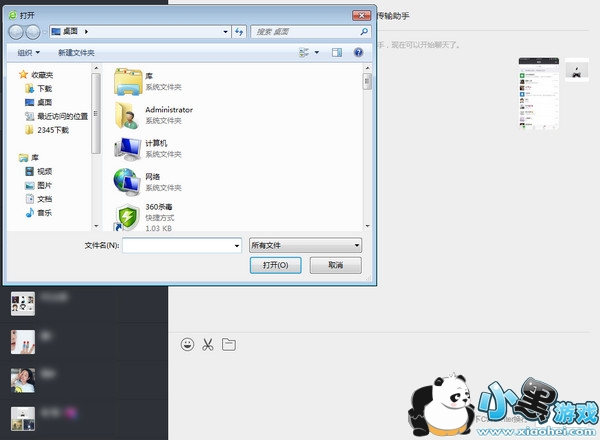The image size is (600, 440).
Task: Close the Open file dialog
Action: (362, 15)
